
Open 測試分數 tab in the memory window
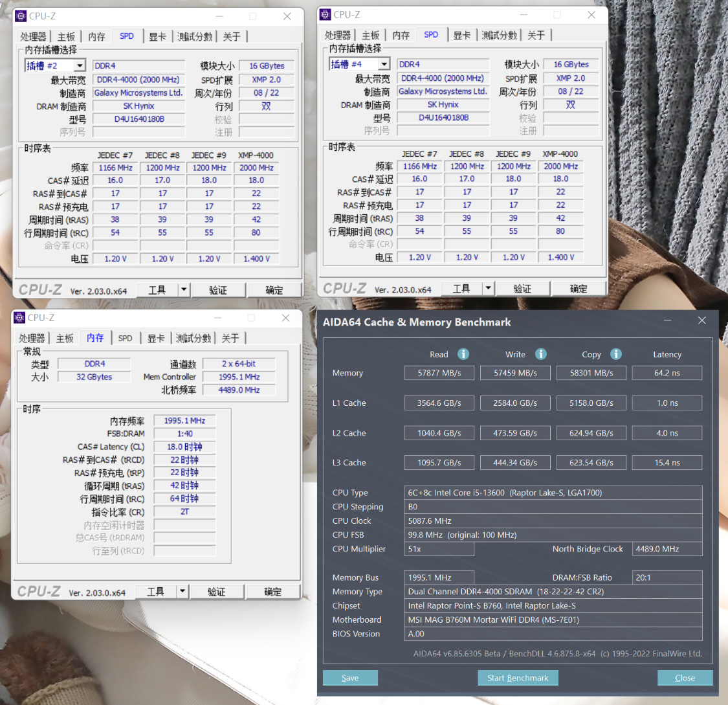193,339
